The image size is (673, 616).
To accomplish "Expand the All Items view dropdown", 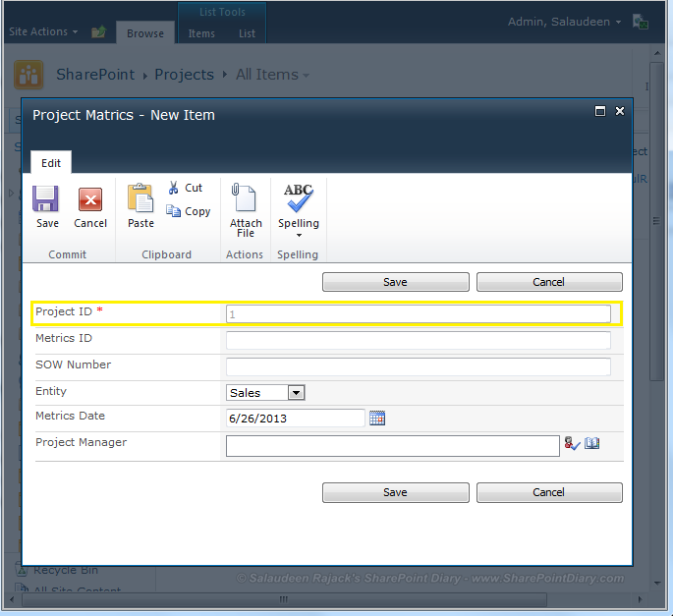I will [306, 76].
